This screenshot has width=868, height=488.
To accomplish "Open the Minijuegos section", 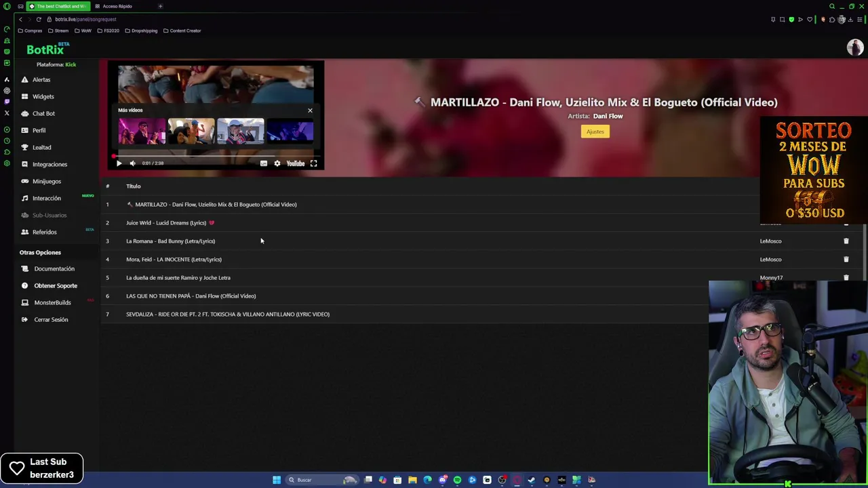I will pos(46,181).
